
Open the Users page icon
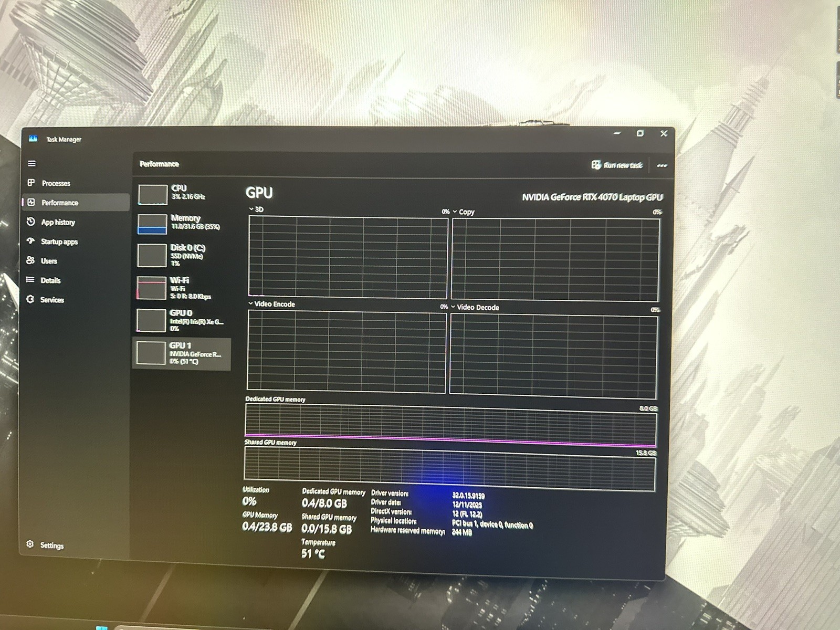(30, 260)
